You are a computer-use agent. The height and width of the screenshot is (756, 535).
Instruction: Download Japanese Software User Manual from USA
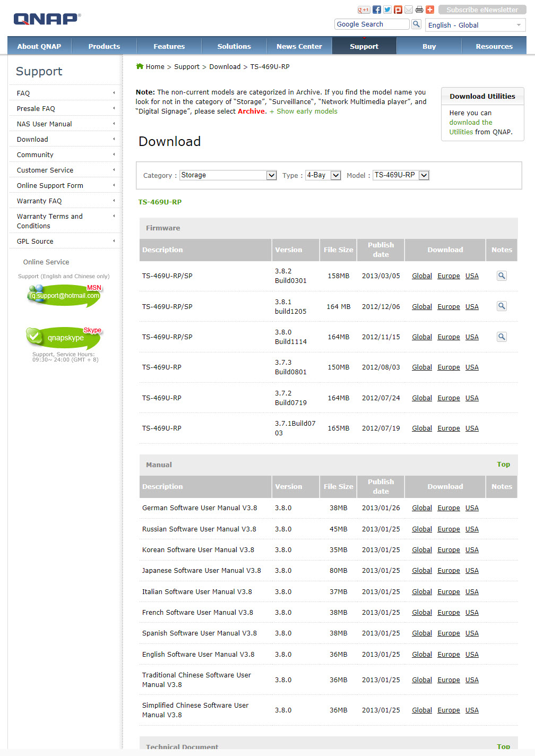point(472,570)
